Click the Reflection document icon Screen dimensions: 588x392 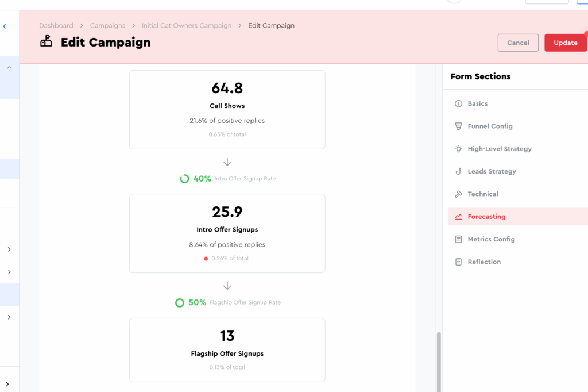click(458, 262)
